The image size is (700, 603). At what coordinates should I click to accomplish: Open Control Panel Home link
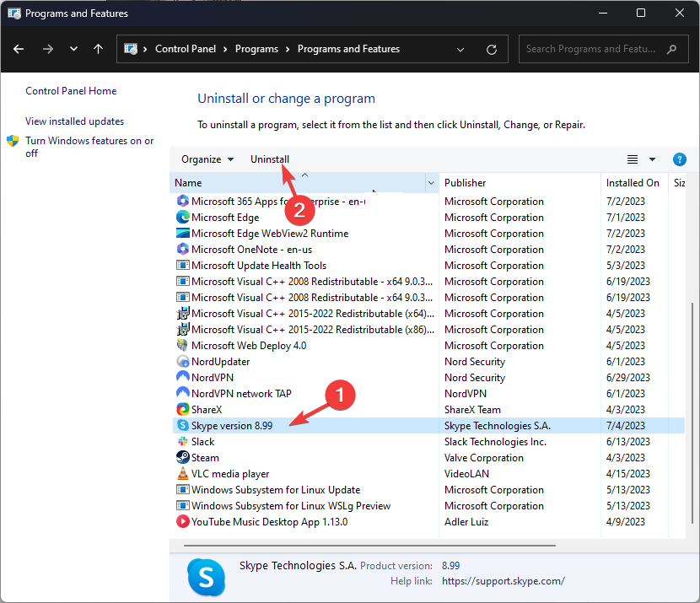coord(71,91)
